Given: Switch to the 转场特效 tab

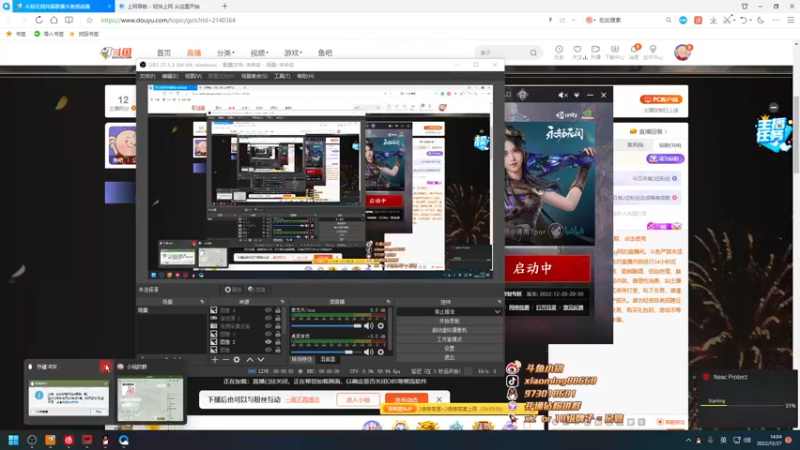Looking at the screenshot, I should tap(302, 359).
